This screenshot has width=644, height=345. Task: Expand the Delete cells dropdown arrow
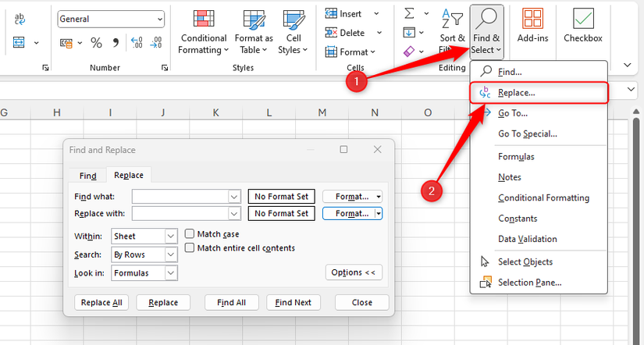379,33
